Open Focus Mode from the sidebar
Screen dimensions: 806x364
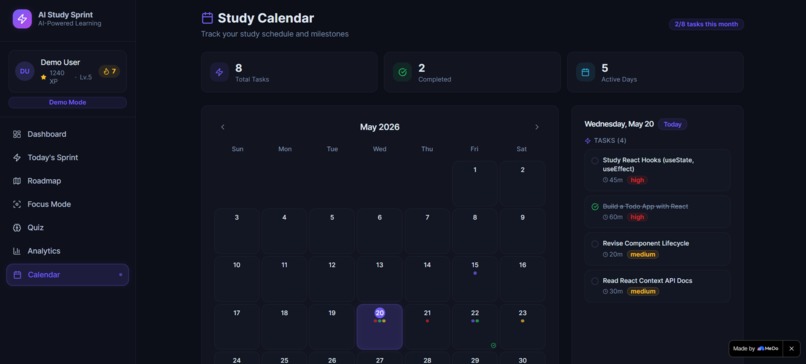[x=67, y=204]
